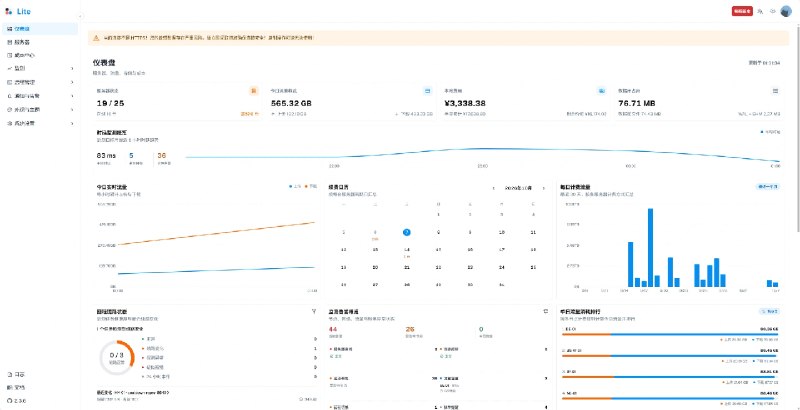800x410 pixels.
Task: Select day 21 in the calendar
Action: [x=407, y=267]
